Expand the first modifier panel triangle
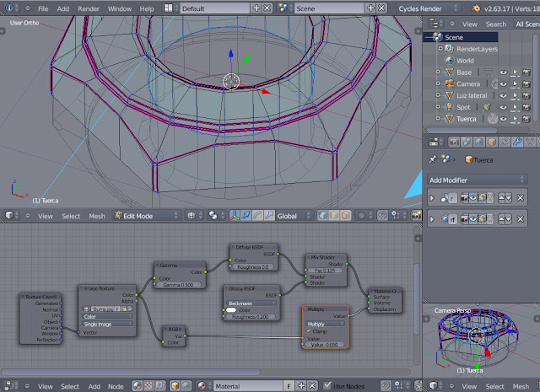The image size is (540, 392). click(x=433, y=198)
